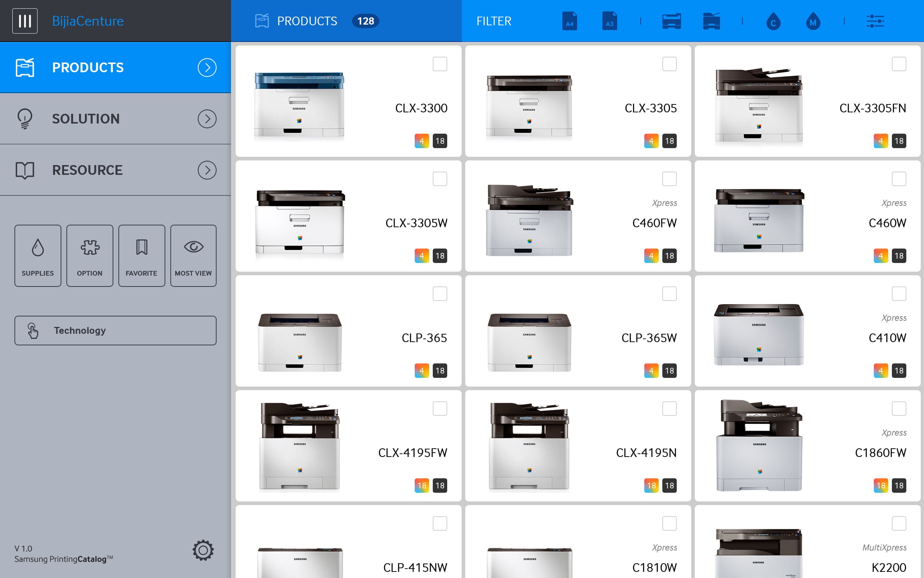The image size is (924, 578).
Task: Expand the Products chevron arrow
Action: pos(207,68)
